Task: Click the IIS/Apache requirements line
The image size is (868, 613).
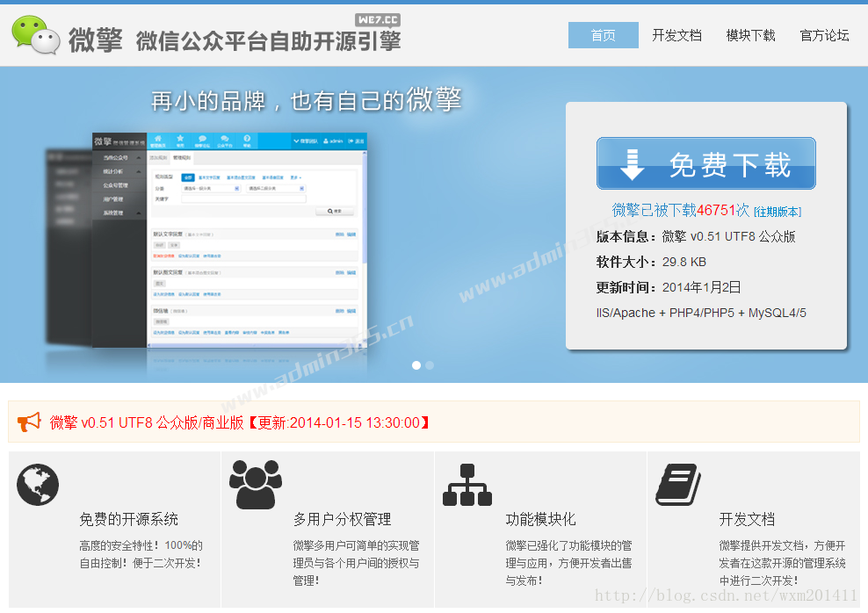Action: pyautogui.click(x=701, y=314)
